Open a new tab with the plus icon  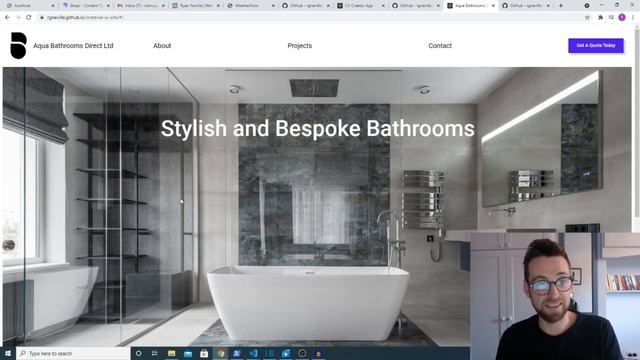561,6
